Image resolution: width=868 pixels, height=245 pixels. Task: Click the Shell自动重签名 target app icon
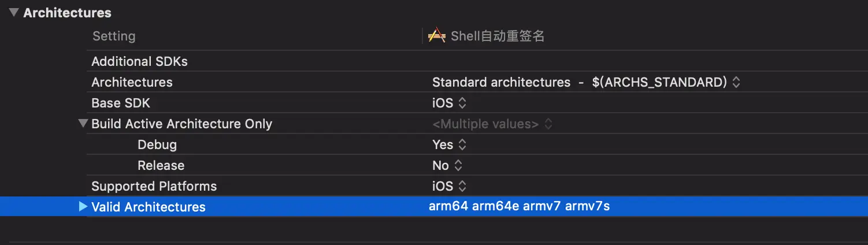(436, 36)
